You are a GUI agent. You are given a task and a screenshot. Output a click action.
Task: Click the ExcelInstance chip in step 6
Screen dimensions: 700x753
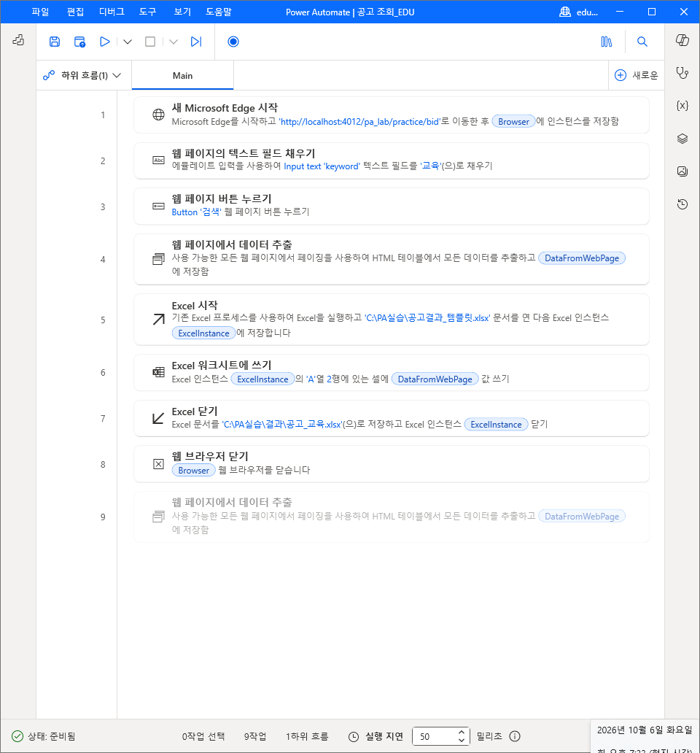tap(263, 379)
